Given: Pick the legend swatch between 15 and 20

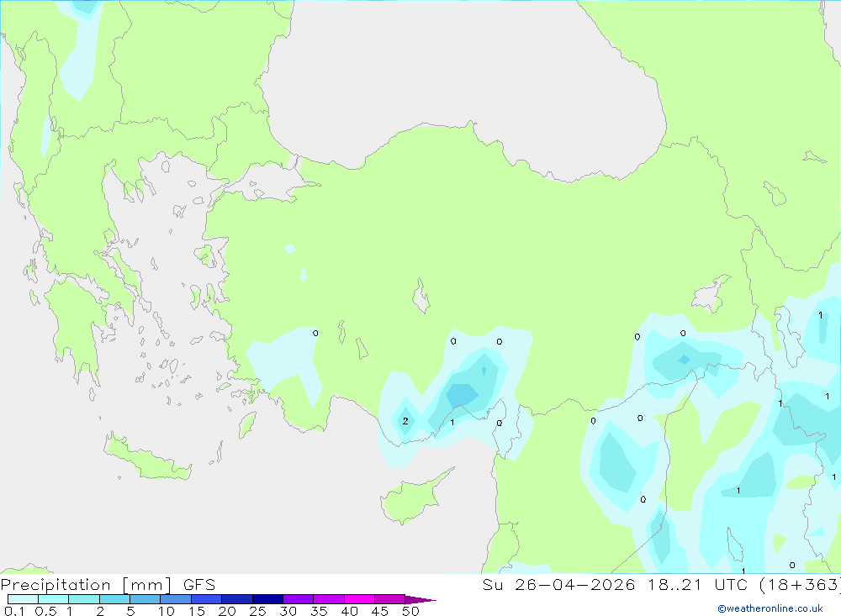Looking at the screenshot, I should click(x=207, y=599).
